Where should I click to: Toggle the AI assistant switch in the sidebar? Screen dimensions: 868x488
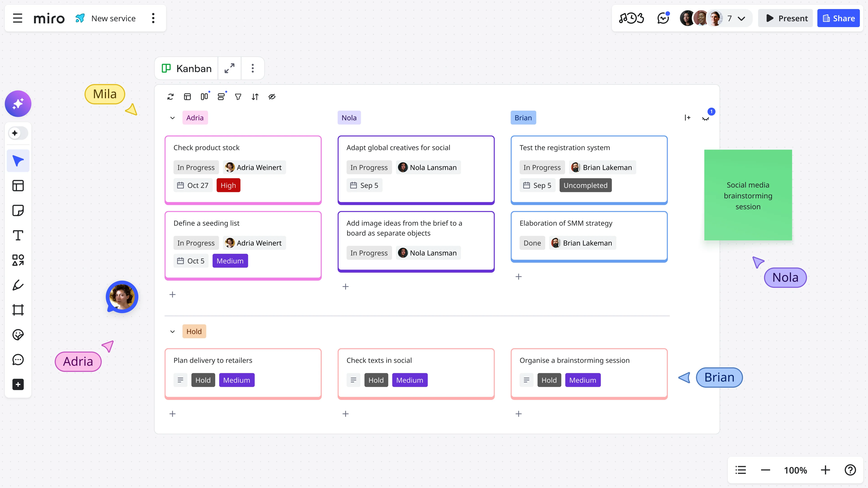click(x=18, y=133)
